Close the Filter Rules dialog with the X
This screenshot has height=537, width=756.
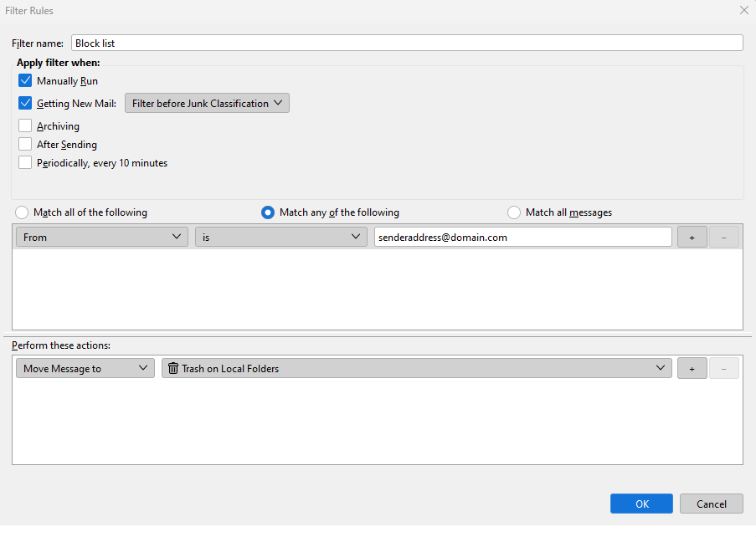[744, 10]
